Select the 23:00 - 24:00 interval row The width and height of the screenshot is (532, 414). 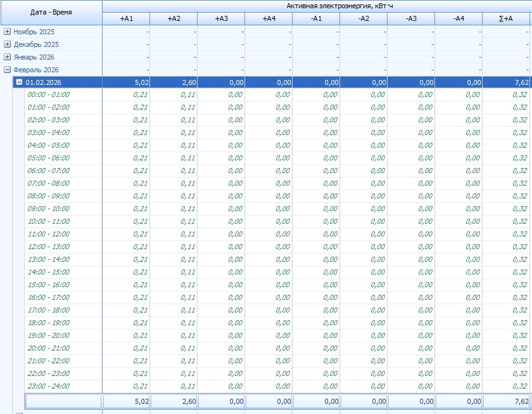49,386
